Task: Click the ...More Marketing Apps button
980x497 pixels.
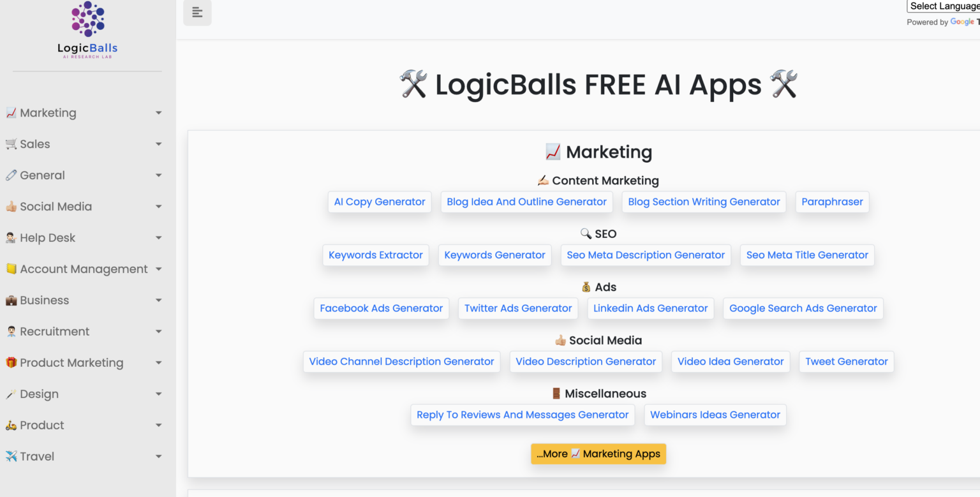Action: pos(598,454)
